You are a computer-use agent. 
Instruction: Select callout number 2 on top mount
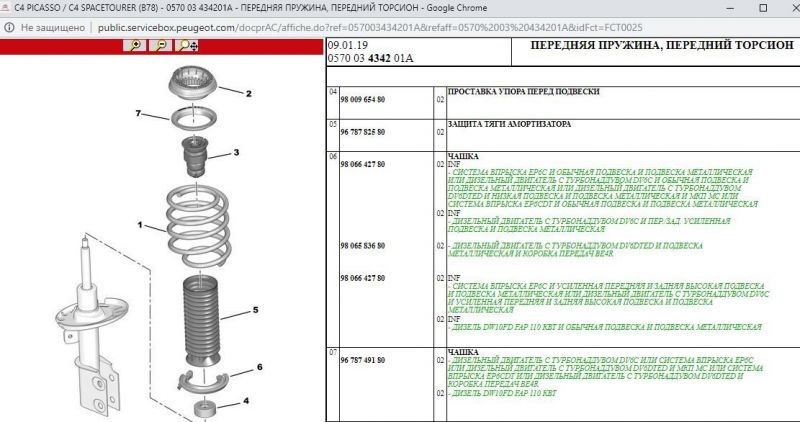[249, 94]
